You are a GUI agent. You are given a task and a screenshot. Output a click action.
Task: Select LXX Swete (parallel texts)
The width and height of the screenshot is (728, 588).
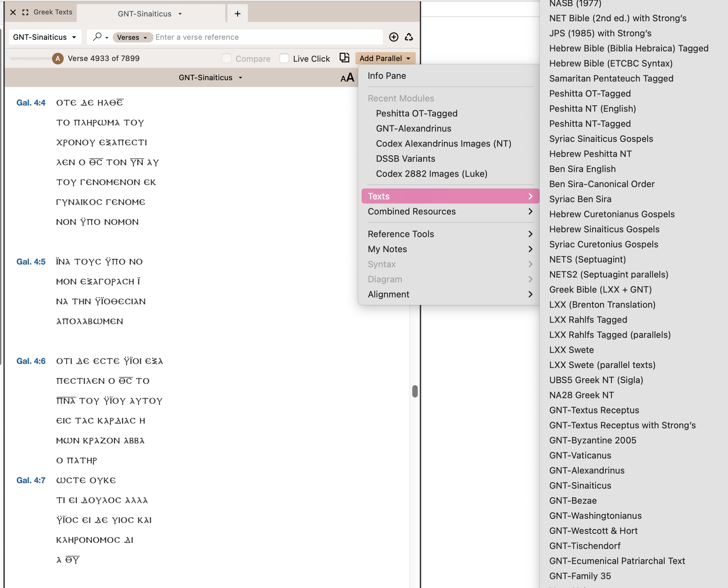[602, 365]
